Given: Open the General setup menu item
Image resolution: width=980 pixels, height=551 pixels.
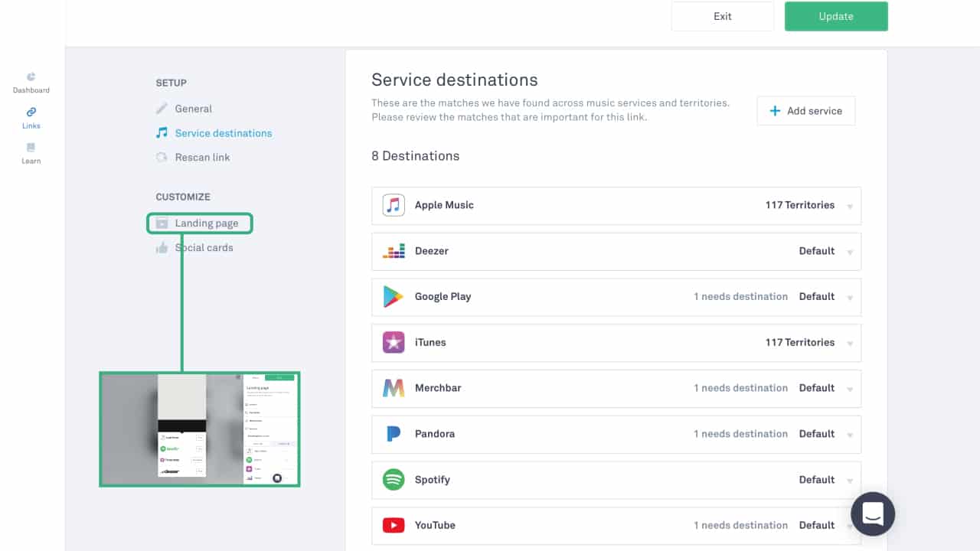Looking at the screenshot, I should click(x=193, y=109).
